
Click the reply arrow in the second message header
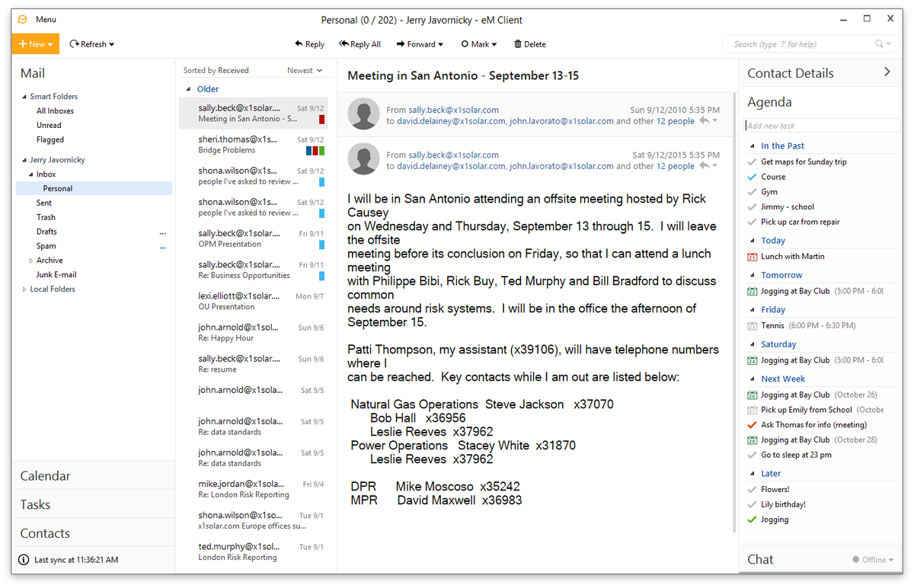(x=704, y=166)
